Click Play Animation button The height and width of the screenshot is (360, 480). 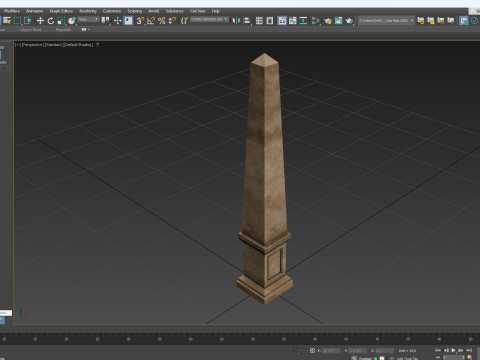[x=453, y=350]
